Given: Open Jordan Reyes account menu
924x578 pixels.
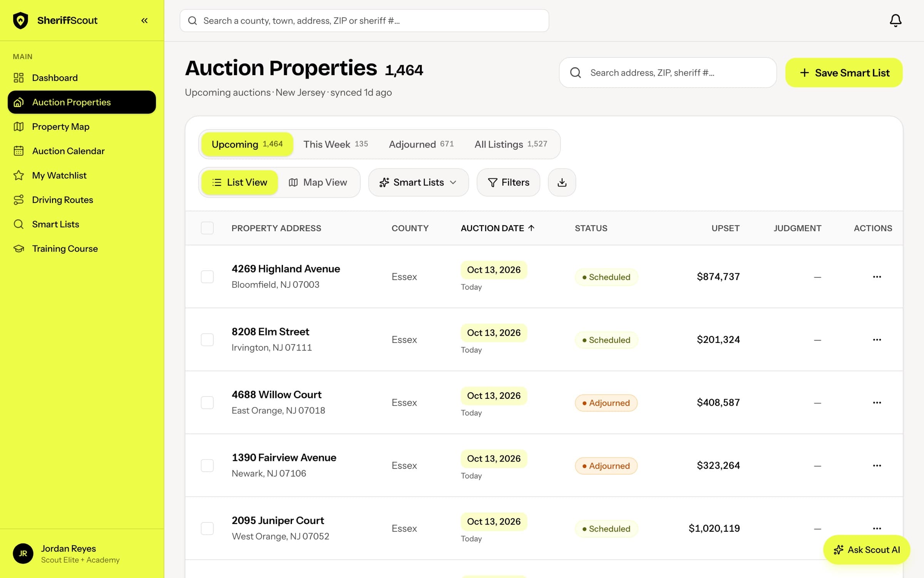Looking at the screenshot, I should coord(82,554).
